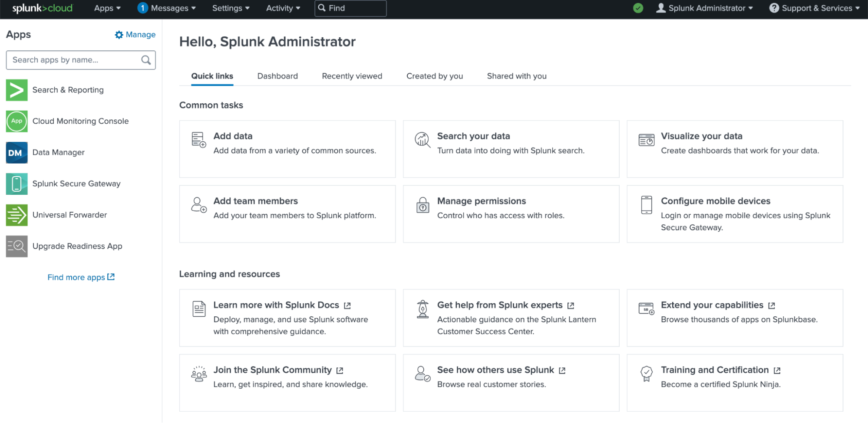Open the Splunk Secure Gateway phone icon

pos(17,184)
